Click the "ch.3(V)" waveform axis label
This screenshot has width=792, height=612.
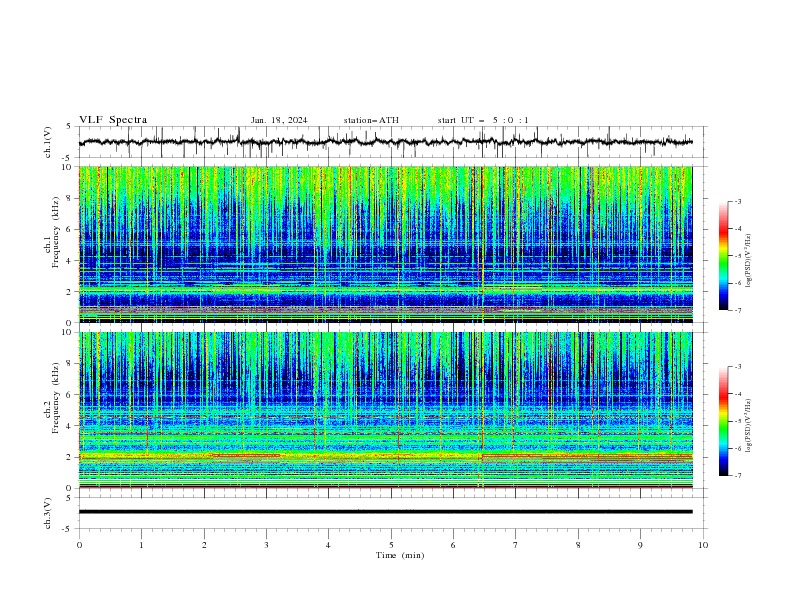48,513
